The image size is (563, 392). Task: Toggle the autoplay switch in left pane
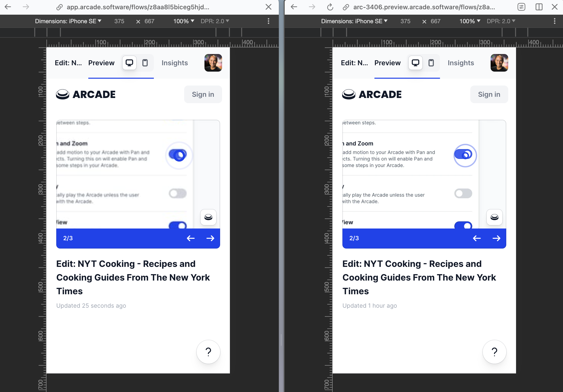(x=178, y=193)
